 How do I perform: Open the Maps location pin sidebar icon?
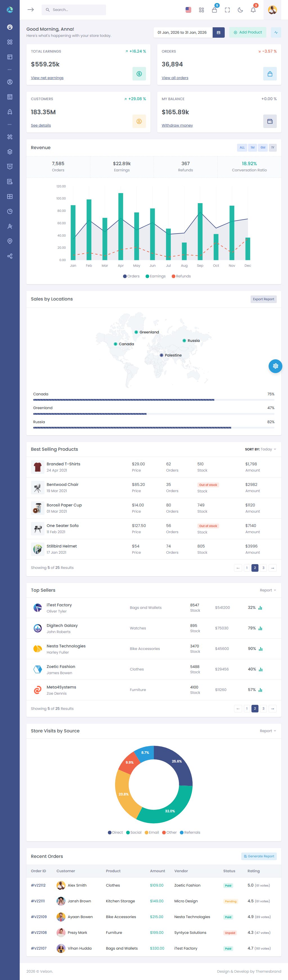click(10, 241)
